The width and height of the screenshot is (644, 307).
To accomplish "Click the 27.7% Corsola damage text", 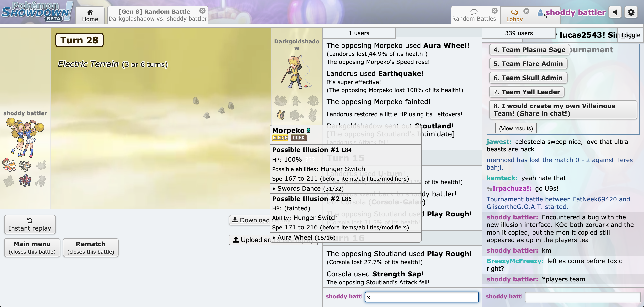I will tap(373, 262).
